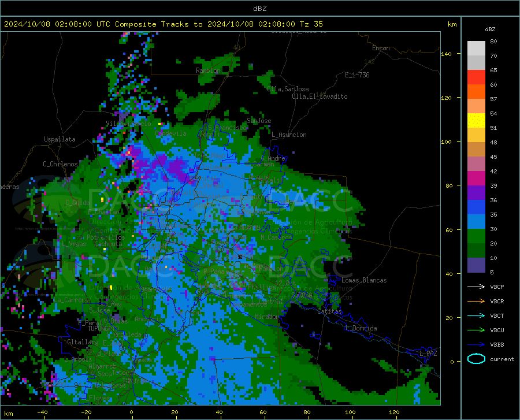Click the cyan VBCT arrow in legend
This screenshot has width=520, height=420.
tap(476, 315)
